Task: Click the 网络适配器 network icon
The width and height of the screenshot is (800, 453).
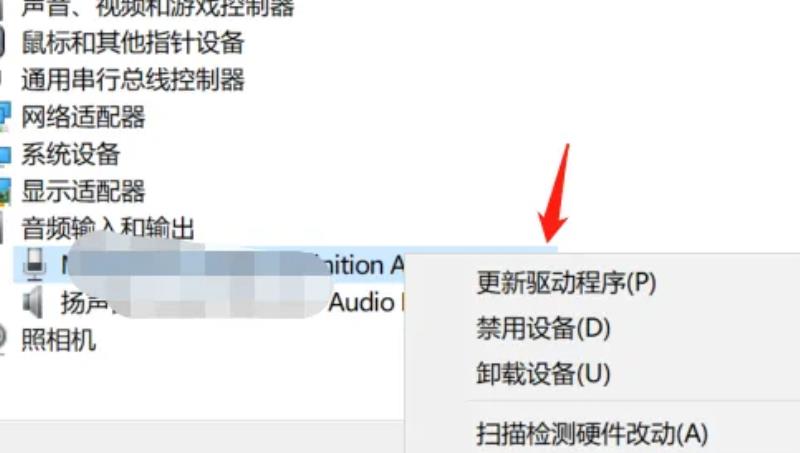Action: point(4,116)
